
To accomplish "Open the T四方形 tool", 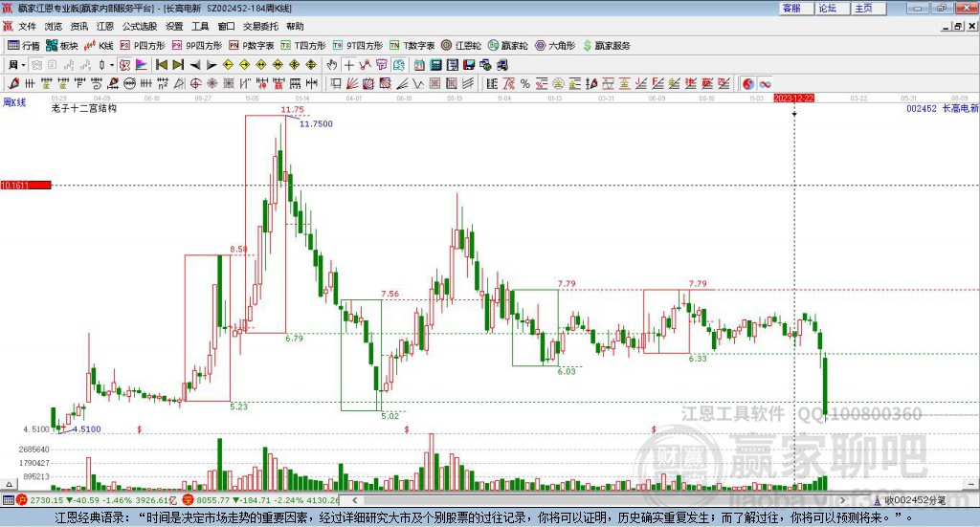I will tap(303, 46).
